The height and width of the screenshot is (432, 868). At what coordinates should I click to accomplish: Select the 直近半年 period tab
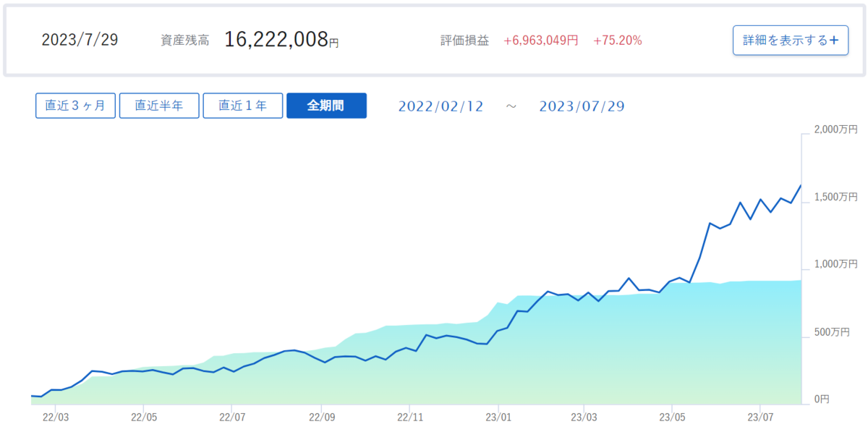[159, 106]
